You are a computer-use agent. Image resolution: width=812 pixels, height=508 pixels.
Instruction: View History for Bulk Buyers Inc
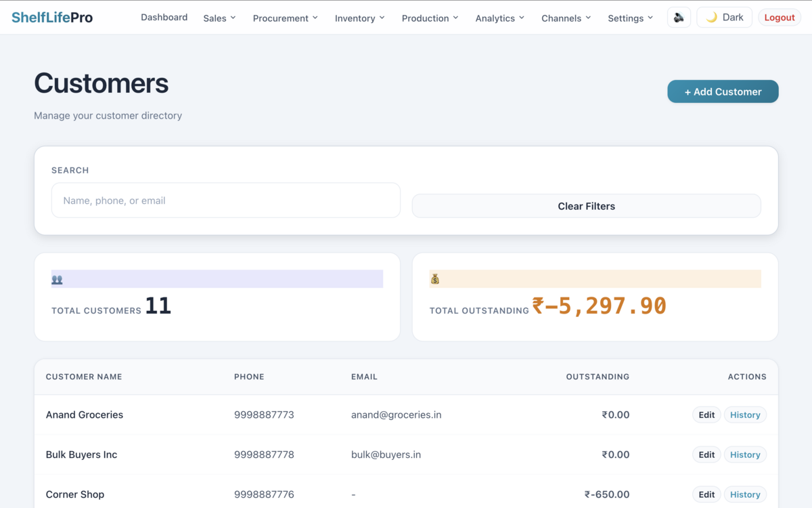click(x=745, y=455)
